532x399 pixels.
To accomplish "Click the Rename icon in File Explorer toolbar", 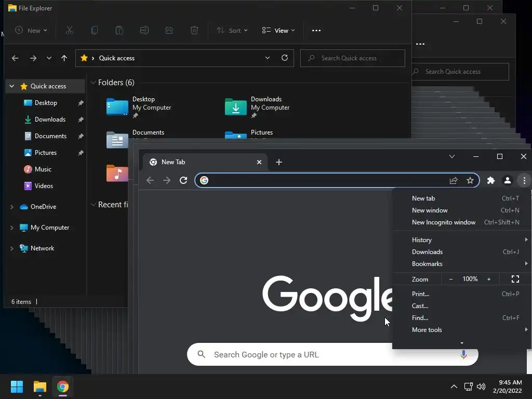I will [x=144, y=31].
